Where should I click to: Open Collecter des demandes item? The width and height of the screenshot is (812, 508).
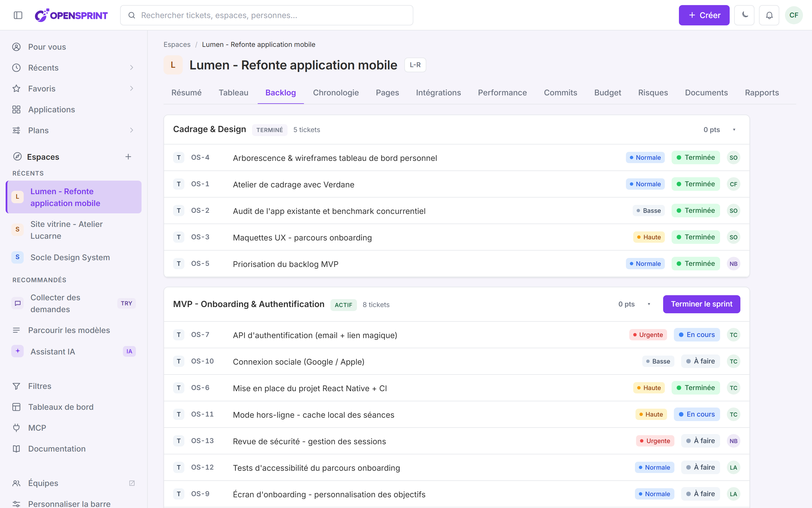pos(74,303)
